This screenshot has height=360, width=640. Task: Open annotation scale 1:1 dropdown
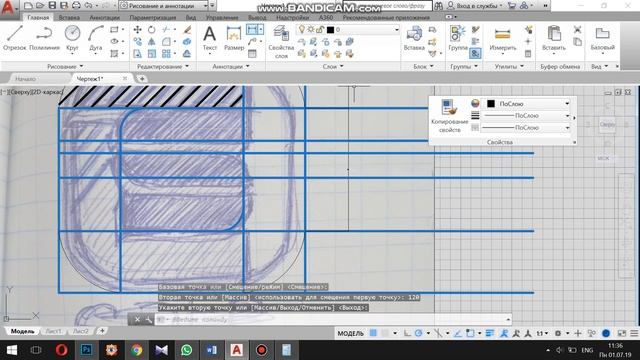coord(542,333)
